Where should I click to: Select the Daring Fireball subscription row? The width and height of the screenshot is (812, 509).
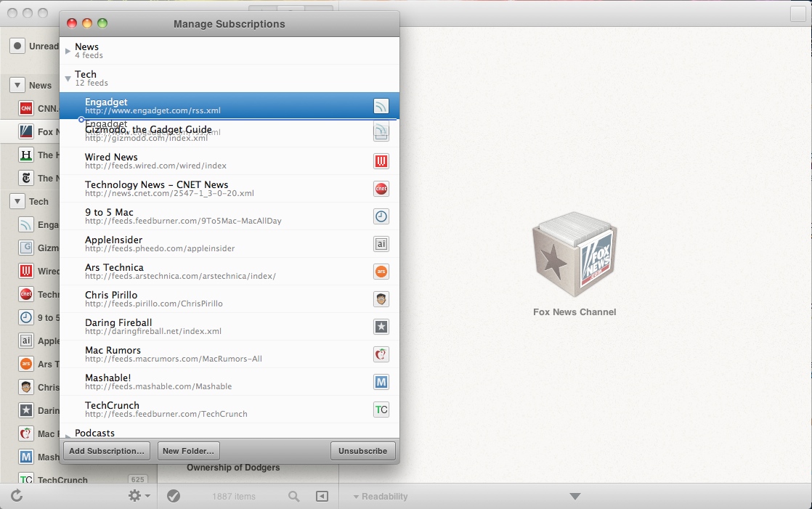pos(230,327)
